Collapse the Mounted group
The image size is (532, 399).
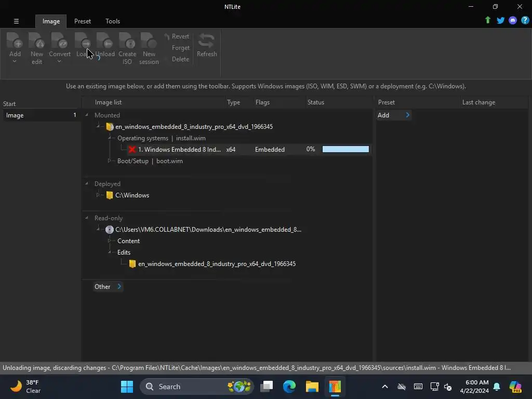87,115
